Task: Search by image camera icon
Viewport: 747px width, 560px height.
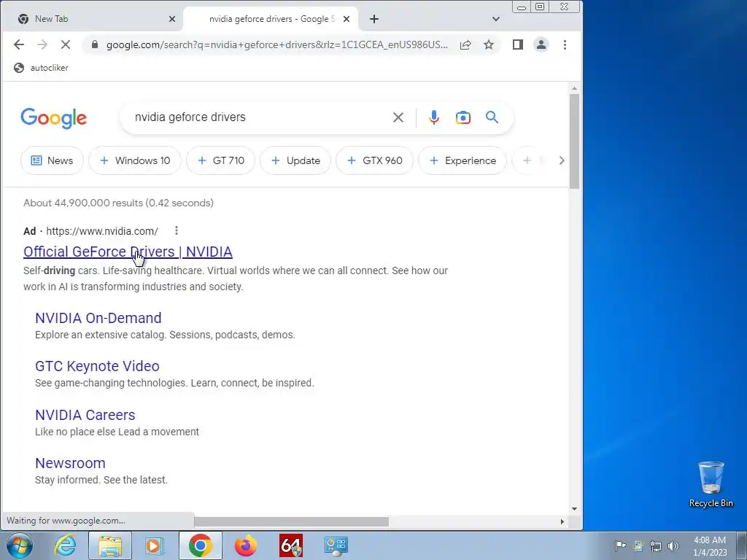Action: (463, 117)
